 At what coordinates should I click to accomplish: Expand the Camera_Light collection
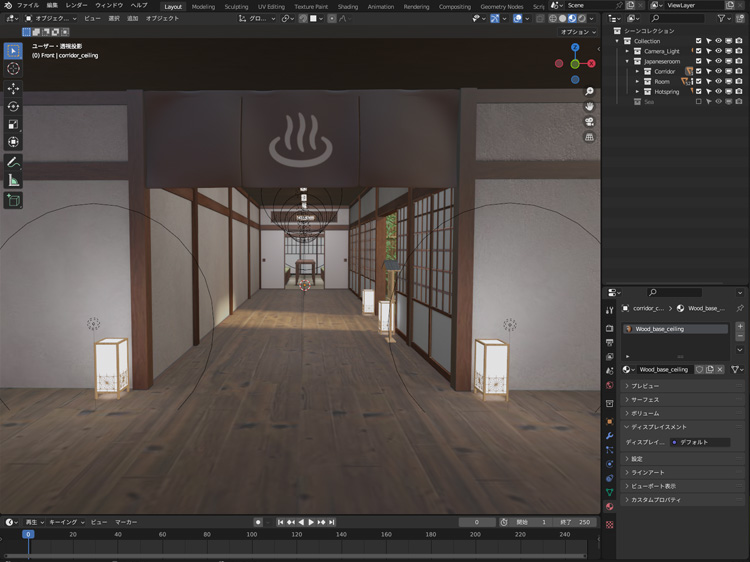627,51
